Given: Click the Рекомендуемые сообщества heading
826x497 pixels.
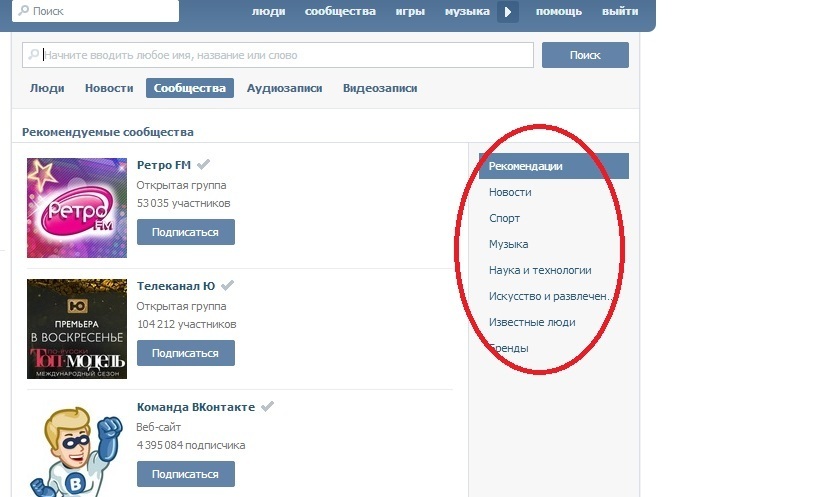Looking at the screenshot, I should click(107, 132).
